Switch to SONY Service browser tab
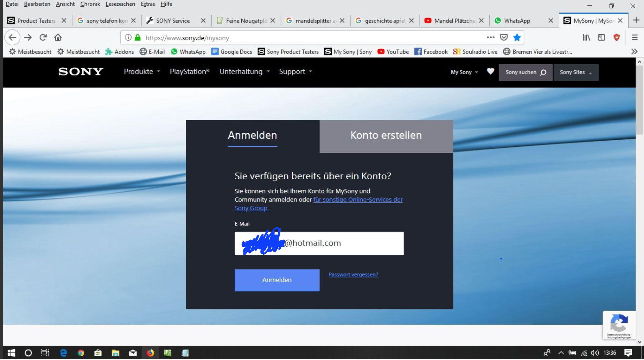This screenshot has height=360, width=644. [176, 21]
